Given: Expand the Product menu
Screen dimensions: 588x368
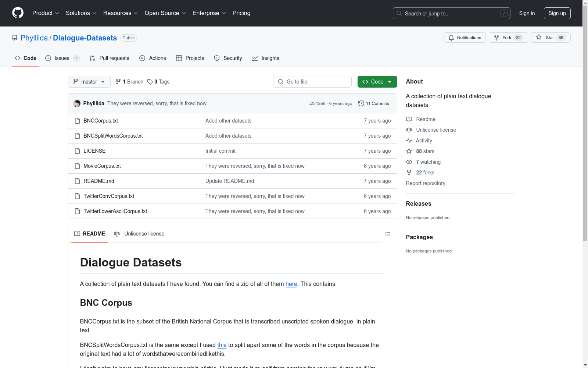Looking at the screenshot, I should pos(46,13).
